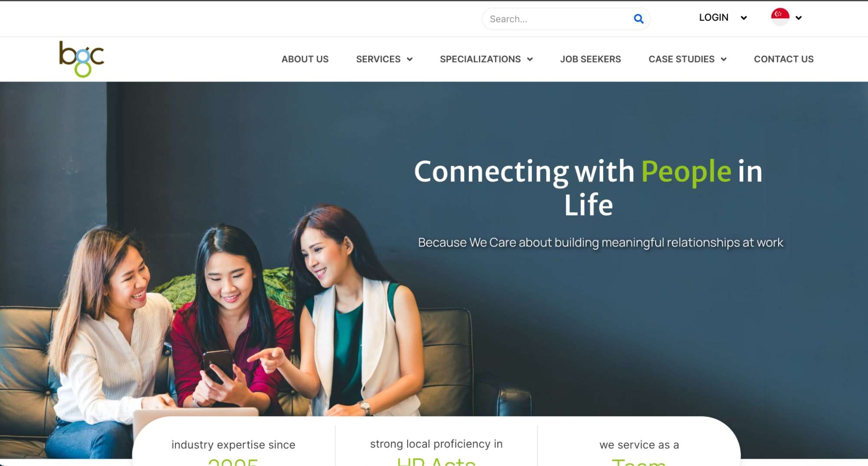Focus the Search input field

tap(558, 19)
